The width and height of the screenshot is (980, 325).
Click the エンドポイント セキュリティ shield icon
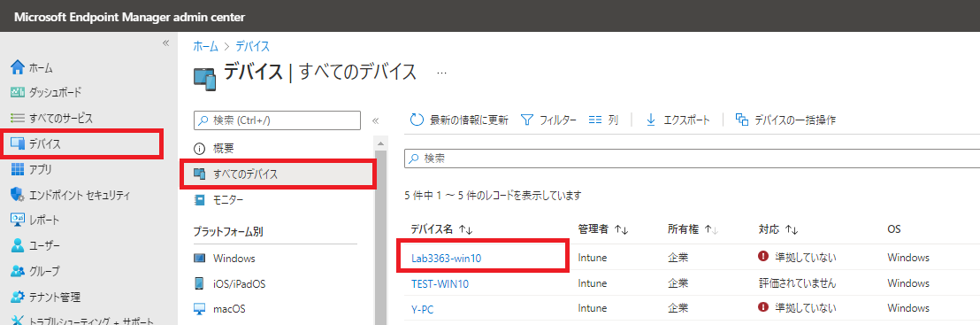click(x=18, y=195)
